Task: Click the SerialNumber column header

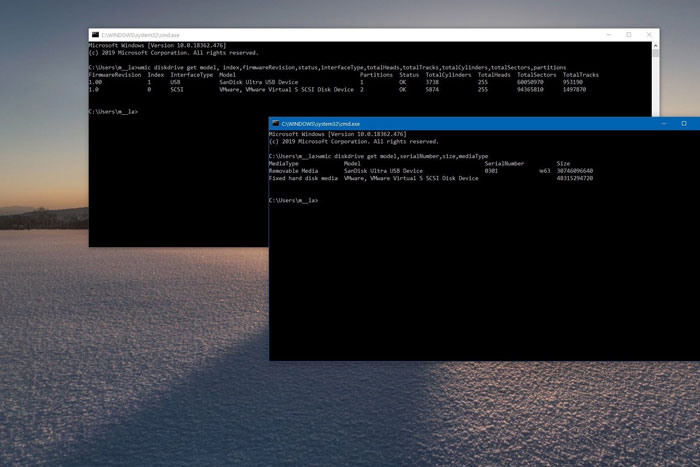Action: [504, 163]
